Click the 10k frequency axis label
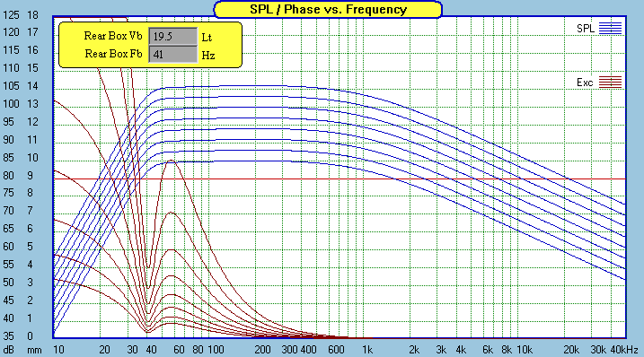 click(x=525, y=350)
